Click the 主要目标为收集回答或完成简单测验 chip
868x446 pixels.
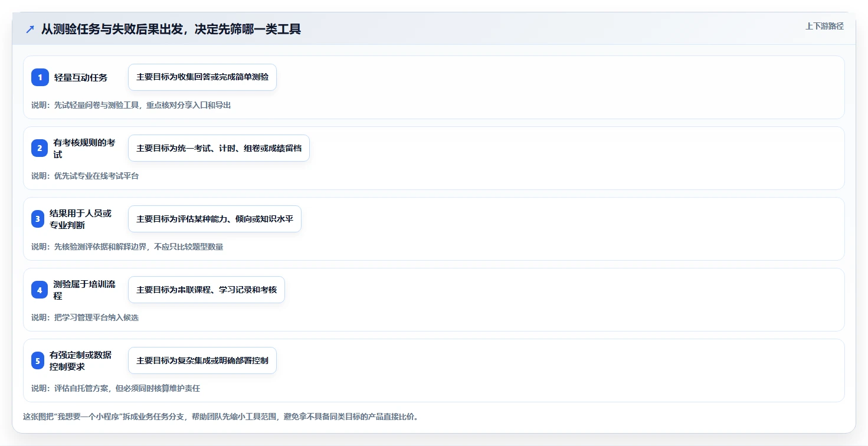click(202, 77)
